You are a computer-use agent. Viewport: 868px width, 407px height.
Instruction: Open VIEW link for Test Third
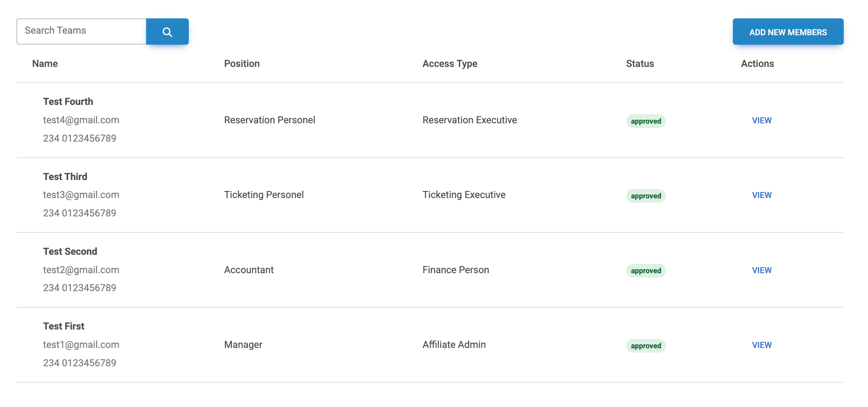coord(761,195)
